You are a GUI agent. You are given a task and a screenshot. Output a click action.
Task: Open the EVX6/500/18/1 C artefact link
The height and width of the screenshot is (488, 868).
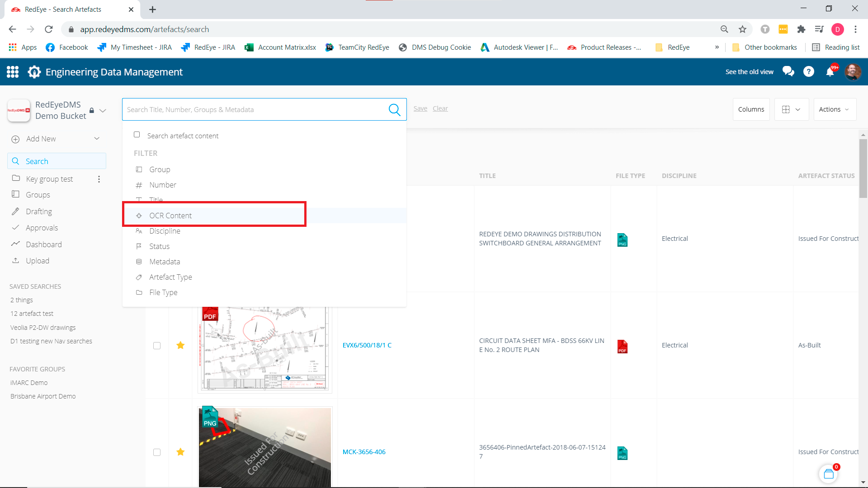[x=367, y=345]
